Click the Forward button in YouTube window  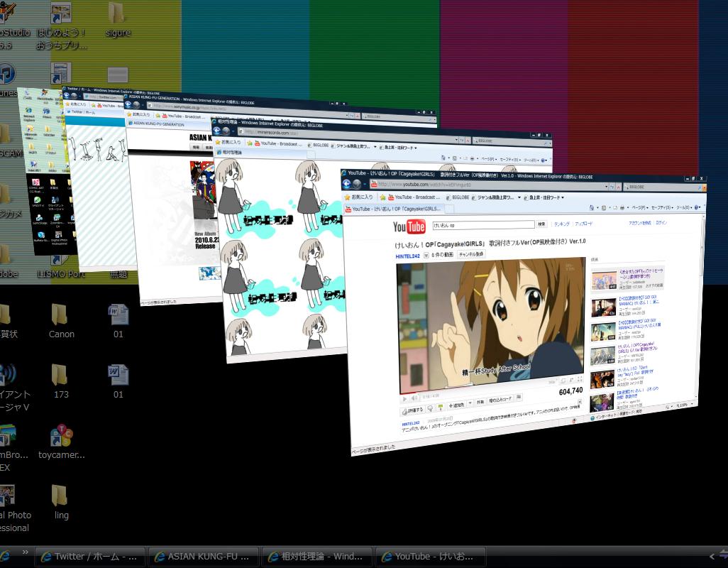(x=357, y=185)
